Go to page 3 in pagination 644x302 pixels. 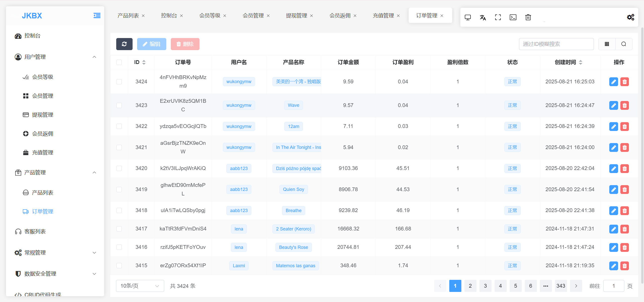pos(485,286)
